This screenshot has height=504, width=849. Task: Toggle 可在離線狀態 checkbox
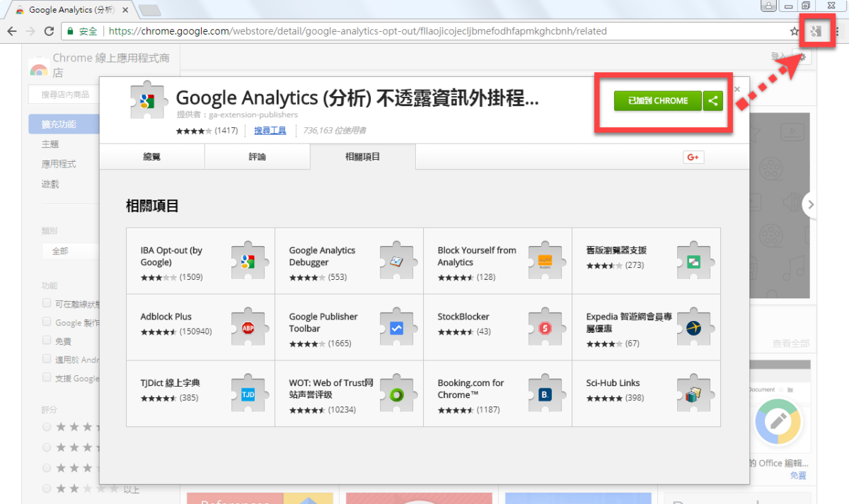pyautogui.click(x=47, y=303)
